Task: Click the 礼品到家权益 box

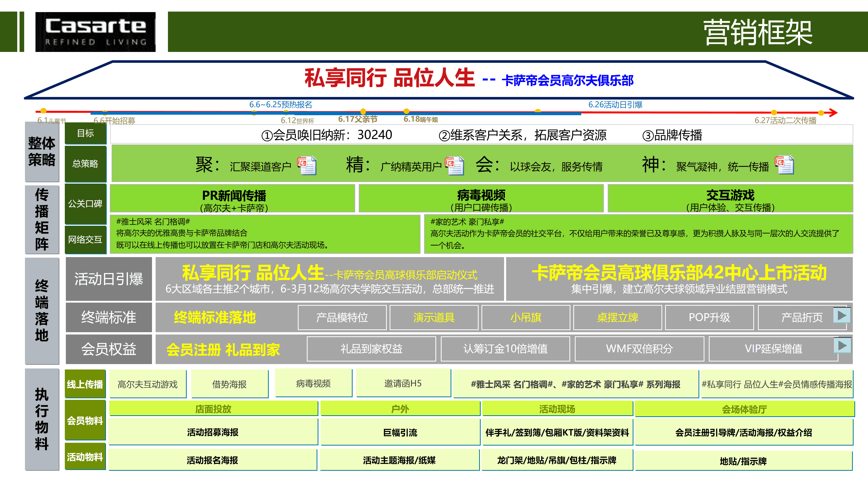Action: pos(371,349)
